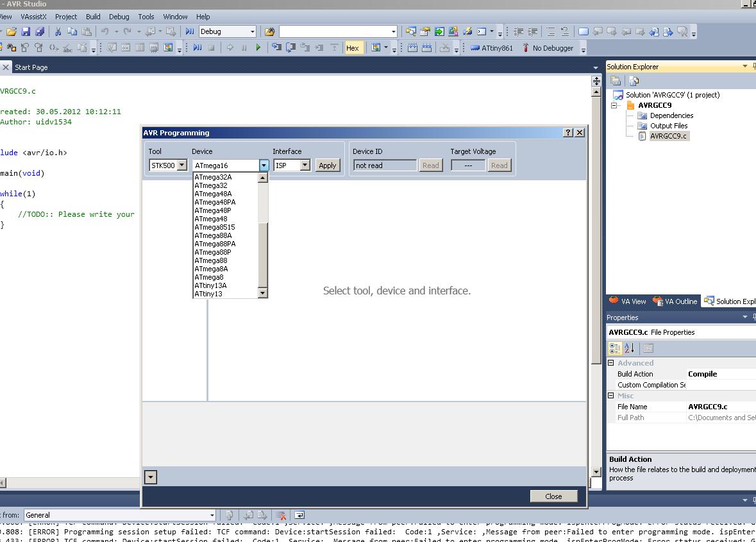Open the Tools menu

[146, 17]
